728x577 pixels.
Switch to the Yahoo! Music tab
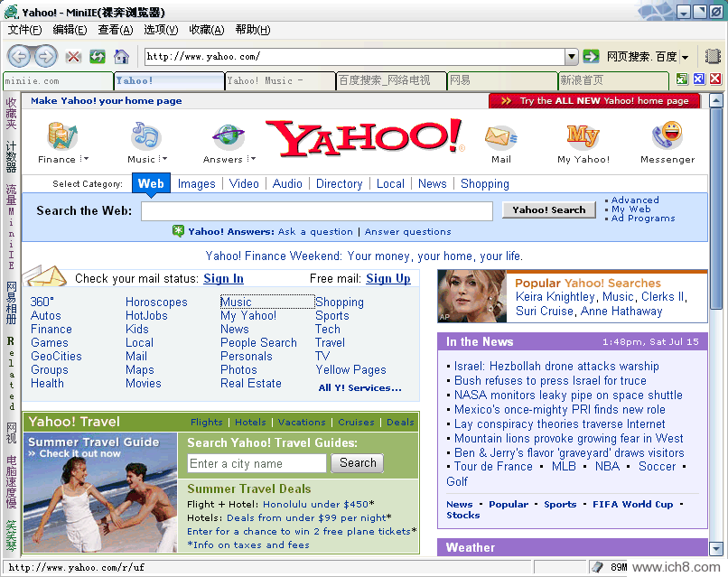tap(280, 80)
